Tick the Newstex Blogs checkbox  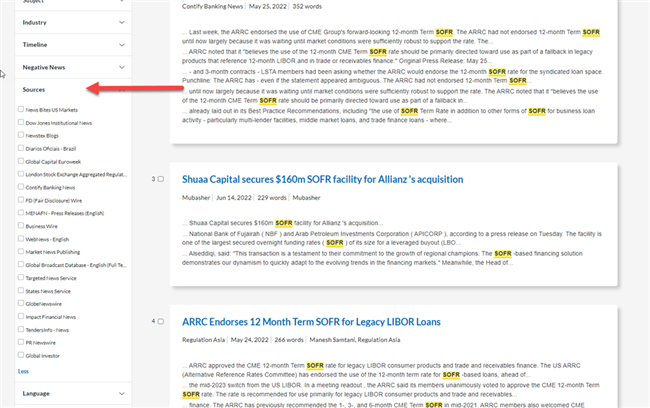(x=21, y=135)
